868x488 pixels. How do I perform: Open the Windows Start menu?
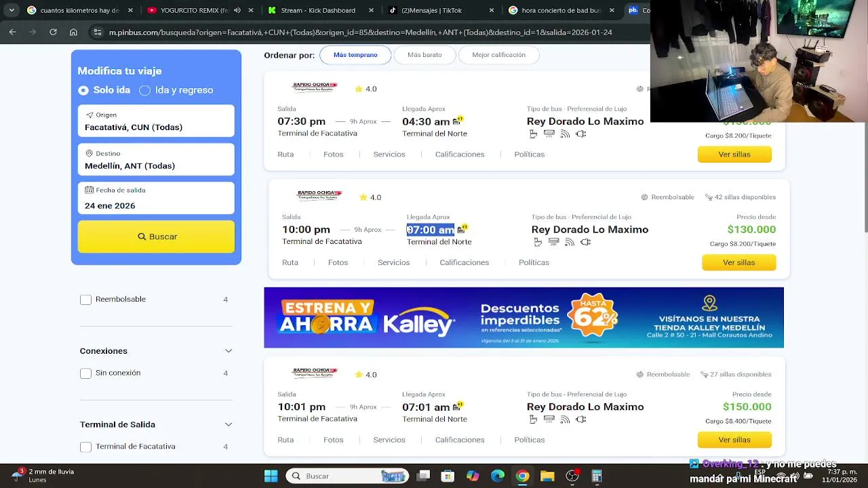click(271, 476)
